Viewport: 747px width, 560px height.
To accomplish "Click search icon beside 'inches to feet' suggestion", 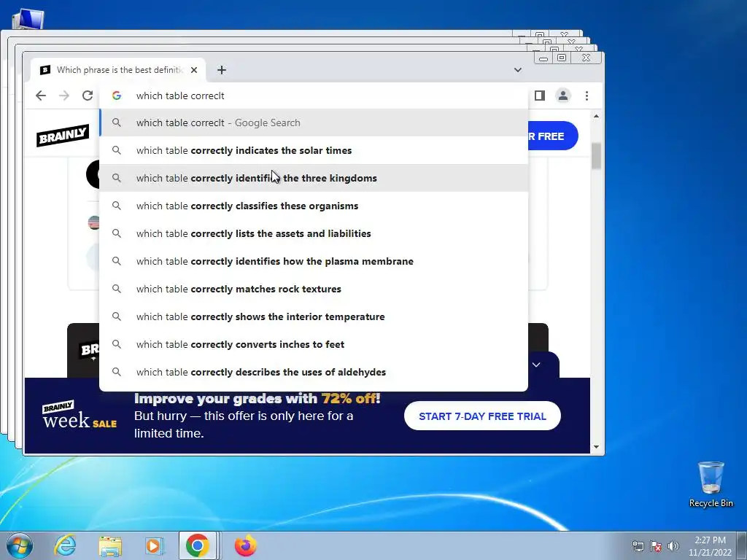I will coord(116,344).
